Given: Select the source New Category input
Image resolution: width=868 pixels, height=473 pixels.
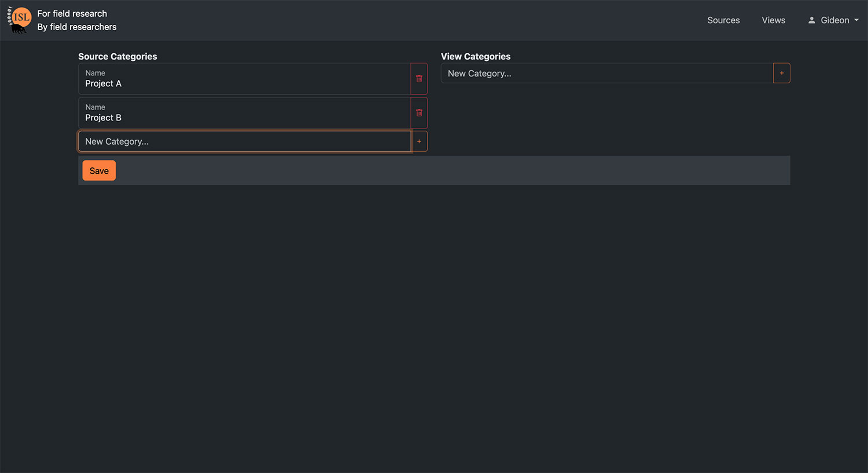Looking at the screenshot, I should (x=244, y=141).
